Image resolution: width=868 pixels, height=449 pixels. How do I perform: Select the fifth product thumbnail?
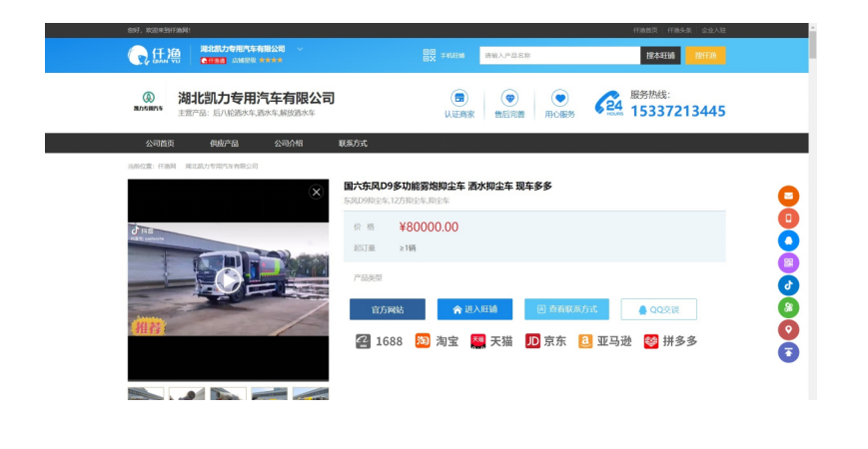click(311, 394)
